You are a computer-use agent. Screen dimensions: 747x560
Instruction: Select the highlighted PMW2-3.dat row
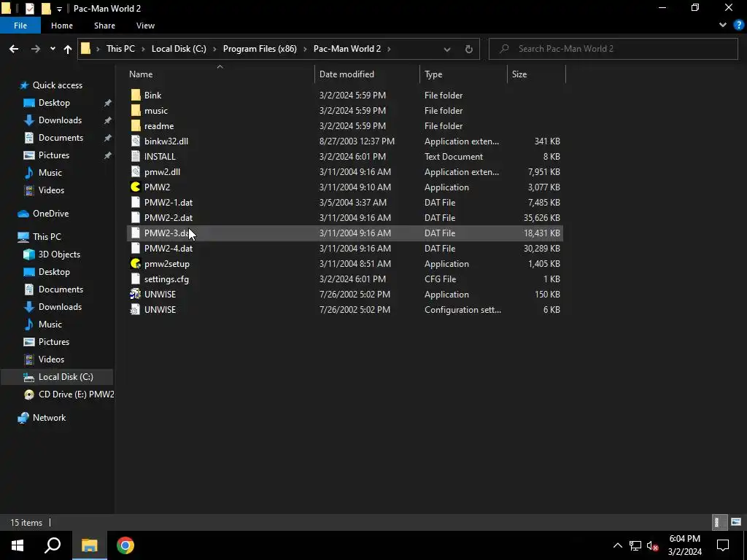(x=345, y=233)
